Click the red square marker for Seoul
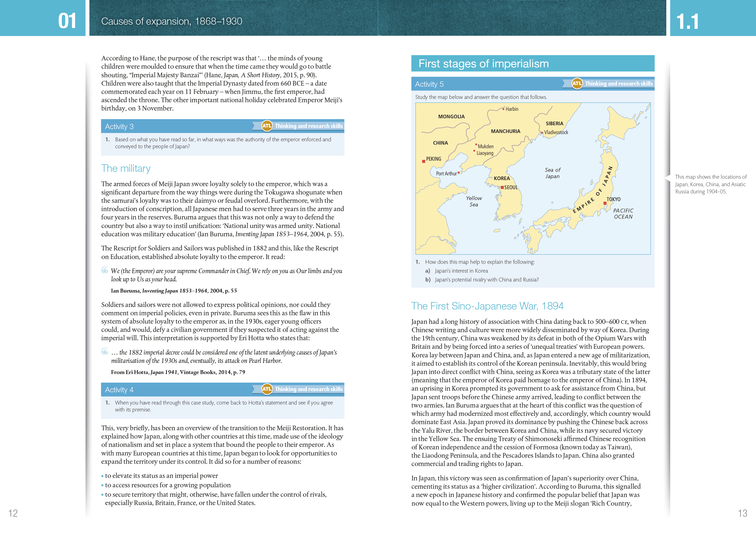756x535 pixels. click(502, 187)
